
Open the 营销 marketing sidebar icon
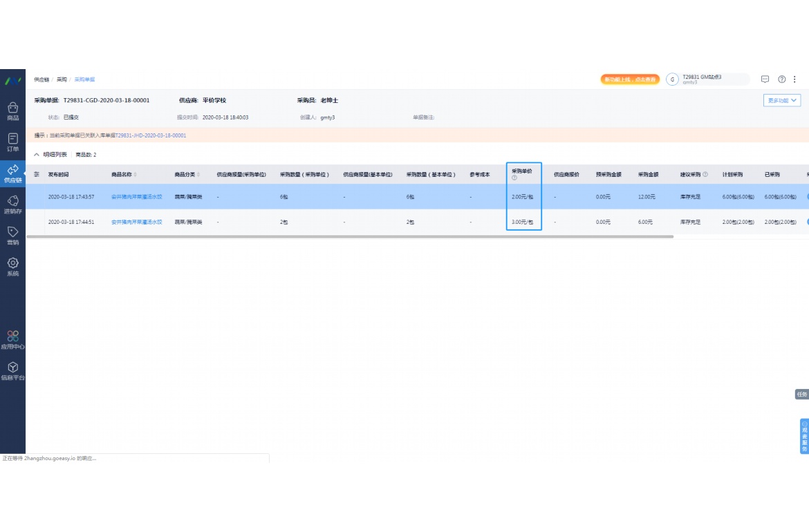(12, 235)
